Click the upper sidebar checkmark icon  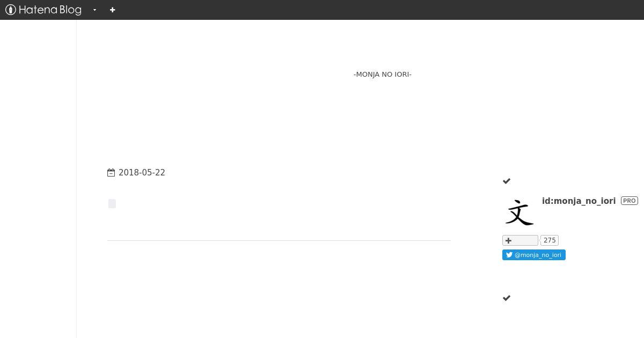(506, 181)
